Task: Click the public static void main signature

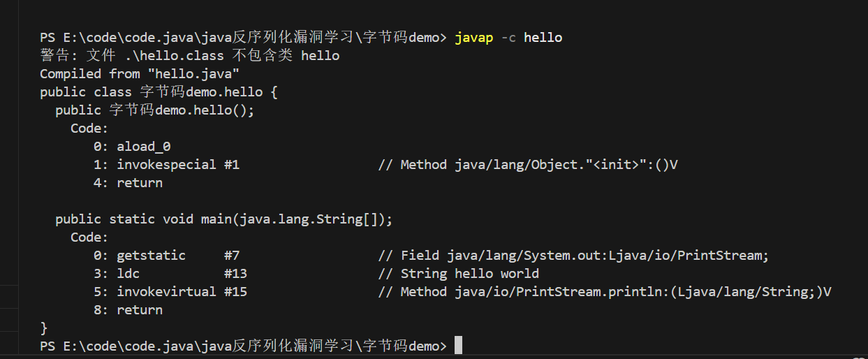Action: tap(224, 219)
